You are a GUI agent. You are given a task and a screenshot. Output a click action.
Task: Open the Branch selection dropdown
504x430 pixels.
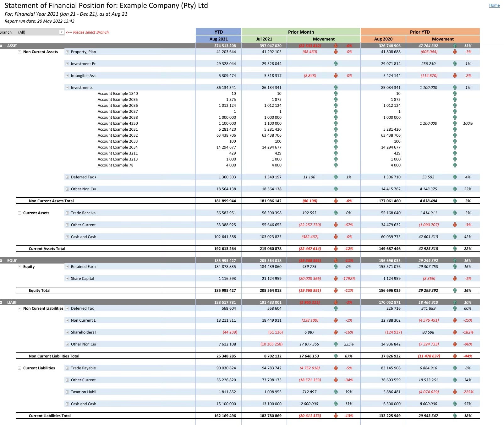62,32
